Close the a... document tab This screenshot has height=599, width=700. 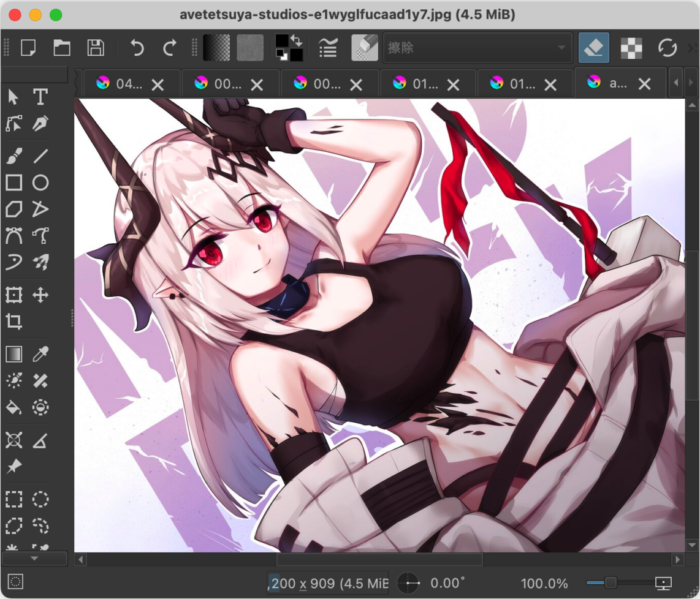[644, 83]
